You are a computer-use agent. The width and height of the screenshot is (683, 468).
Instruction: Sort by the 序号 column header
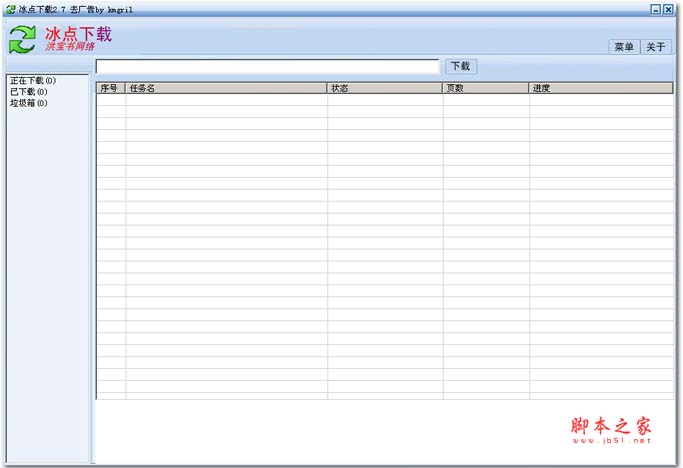click(111, 88)
